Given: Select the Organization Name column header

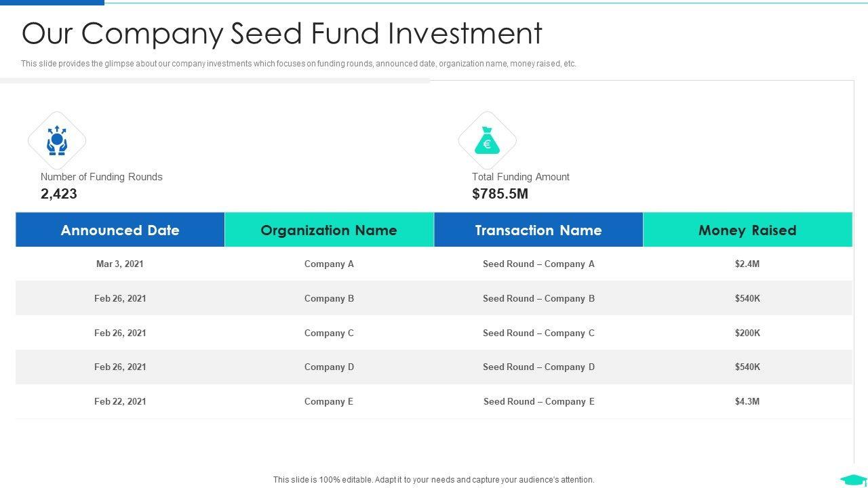Looking at the screenshot, I should (329, 230).
